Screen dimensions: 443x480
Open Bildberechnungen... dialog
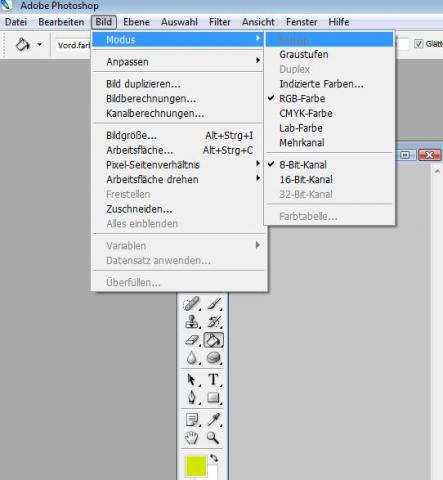(178, 99)
